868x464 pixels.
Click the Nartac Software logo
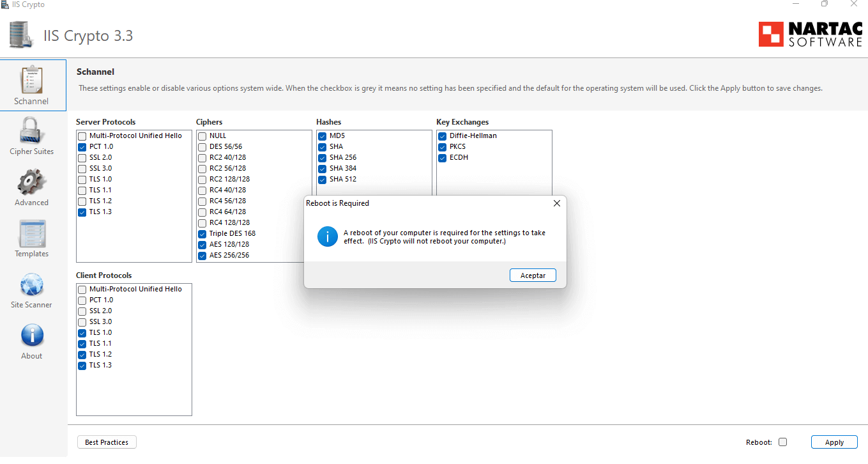coord(810,34)
